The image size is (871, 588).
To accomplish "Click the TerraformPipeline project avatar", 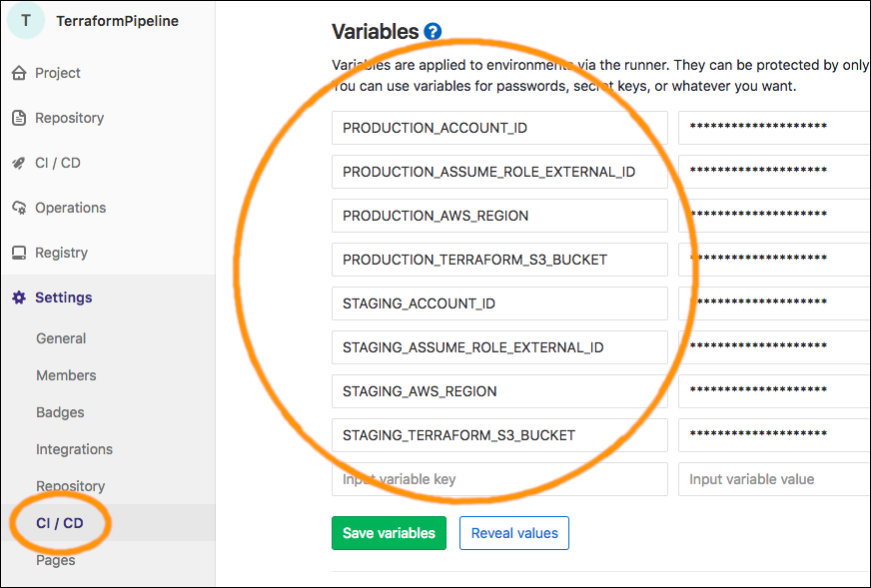I will [25, 20].
